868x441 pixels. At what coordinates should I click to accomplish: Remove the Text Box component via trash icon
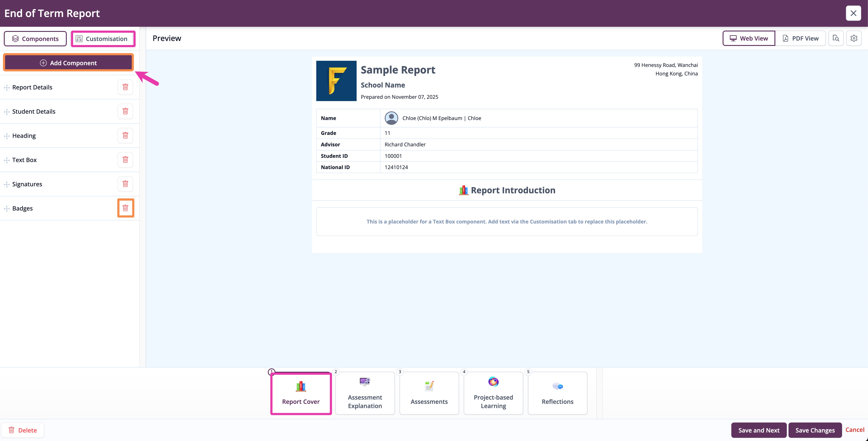[125, 159]
